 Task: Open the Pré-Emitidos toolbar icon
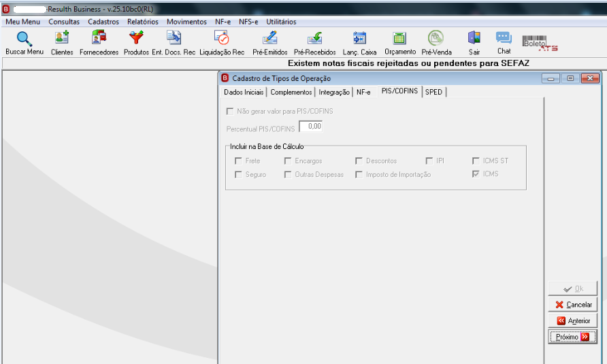(x=270, y=38)
